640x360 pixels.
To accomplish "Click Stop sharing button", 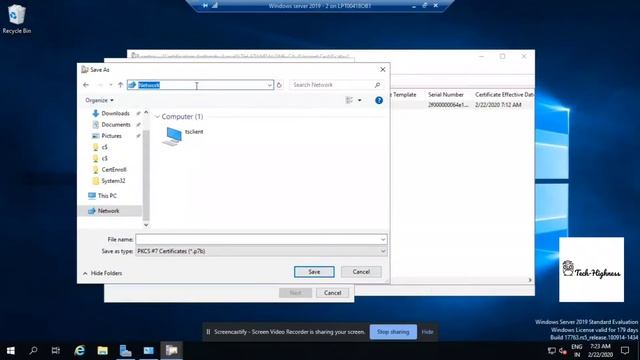I will click(393, 332).
